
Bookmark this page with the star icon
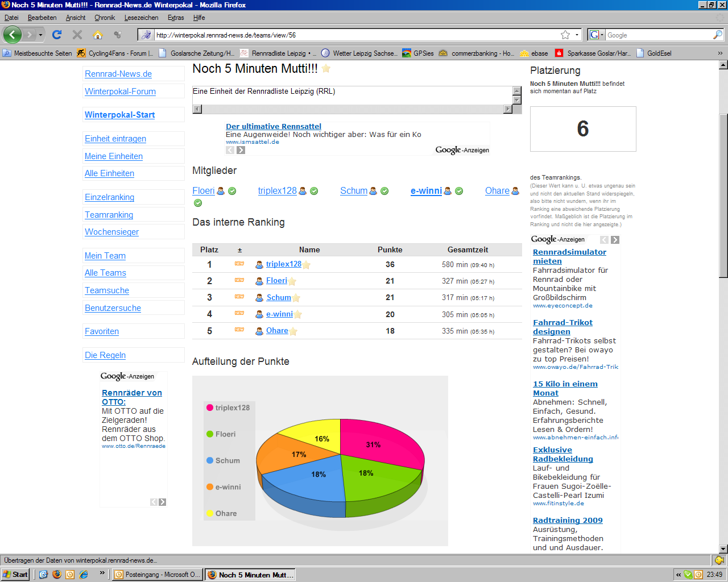565,35
